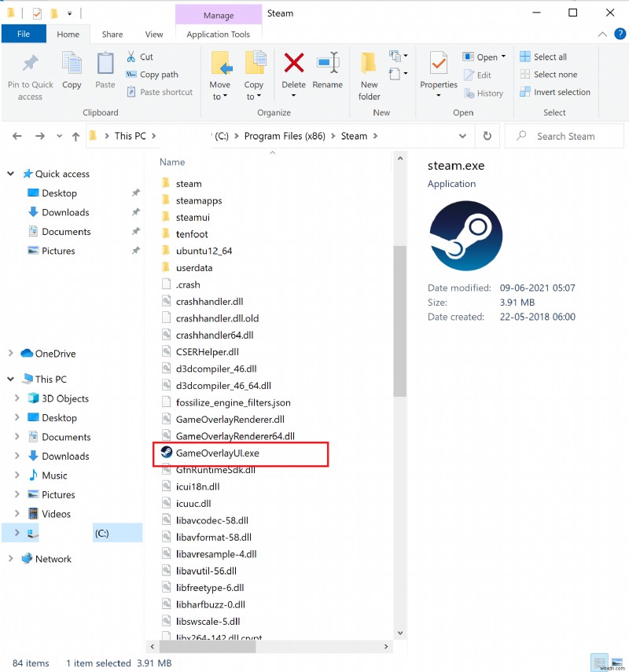
Task: Click horizontal scrollbar right arrow
Action: pyautogui.click(x=386, y=646)
